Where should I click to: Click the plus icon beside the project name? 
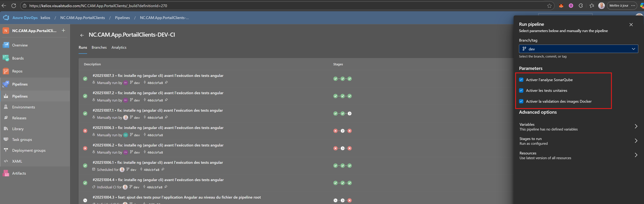pos(64,30)
